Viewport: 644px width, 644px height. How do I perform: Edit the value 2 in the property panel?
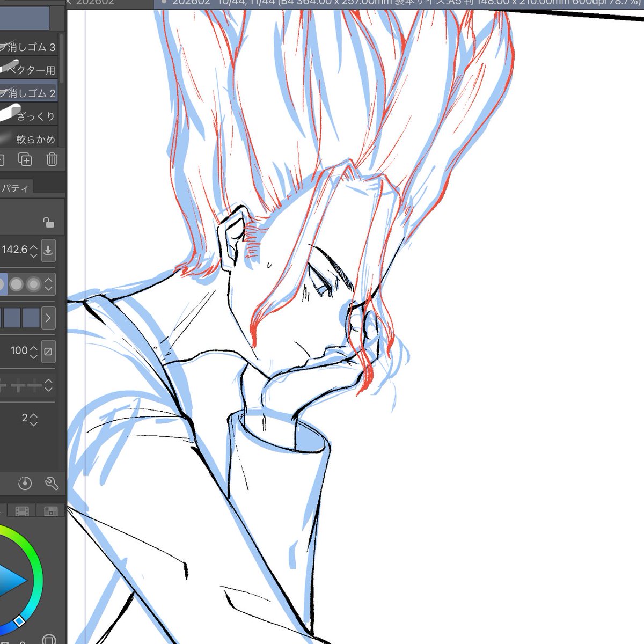[x=24, y=418]
